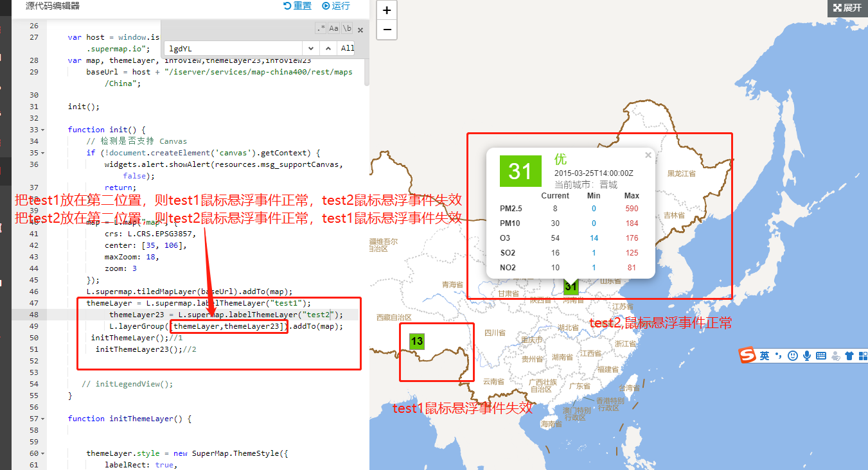Click 'maxZoom: 18,' code line
The height and width of the screenshot is (470, 868).
coord(132,257)
